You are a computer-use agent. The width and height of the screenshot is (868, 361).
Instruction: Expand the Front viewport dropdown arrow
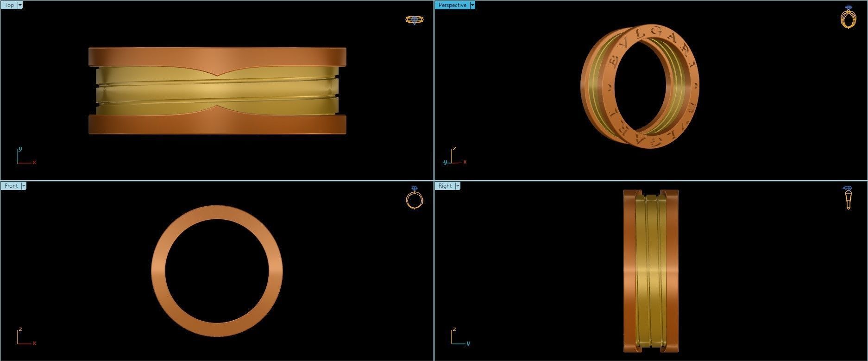(24, 186)
